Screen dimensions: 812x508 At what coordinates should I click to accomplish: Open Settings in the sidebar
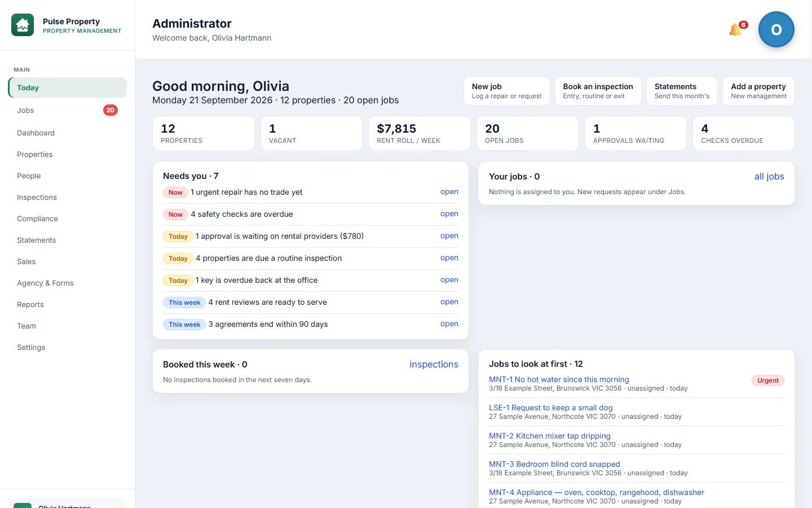click(68, 347)
